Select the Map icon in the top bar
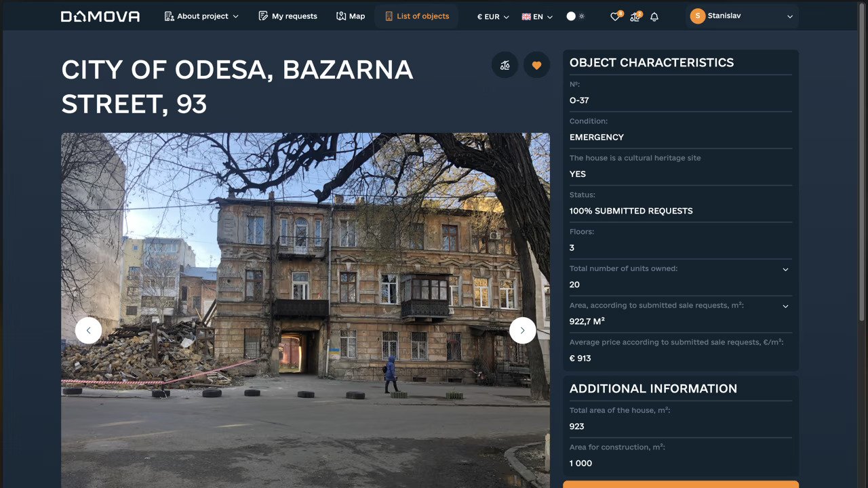This screenshot has width=868, height=488. 350,16
